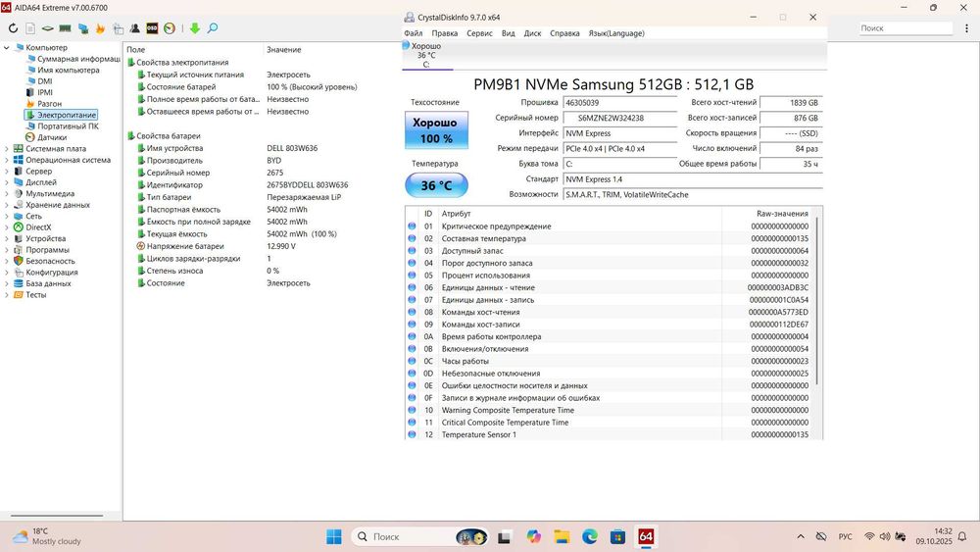Click the magnifier search icon in toolbar
This screenshot has width=980, height=552.
(212, 28)
